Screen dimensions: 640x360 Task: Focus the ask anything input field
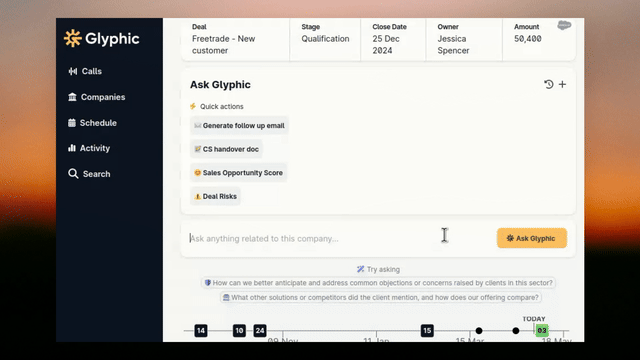pos(339,238)
